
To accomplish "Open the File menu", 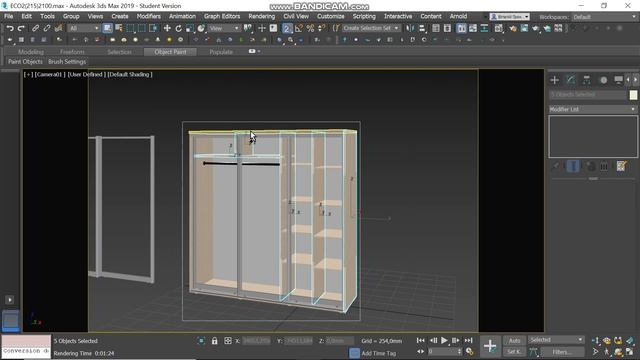I will tap(9, 16).
